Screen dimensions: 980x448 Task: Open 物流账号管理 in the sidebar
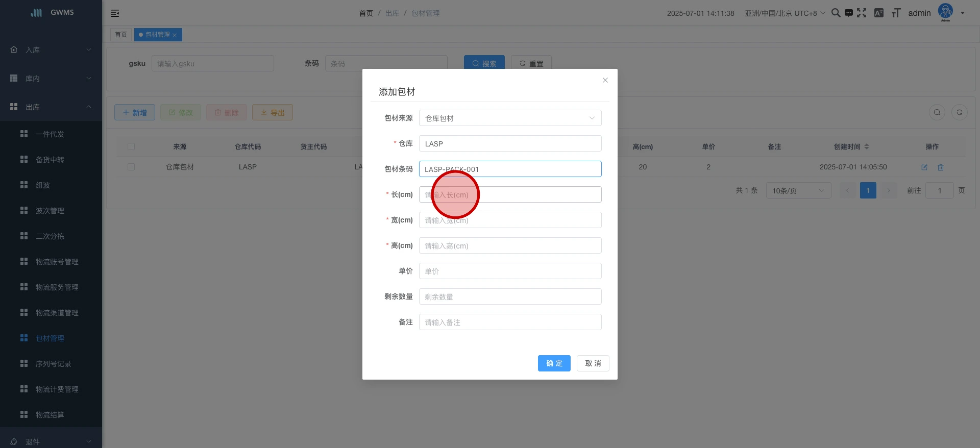(57, 262)
